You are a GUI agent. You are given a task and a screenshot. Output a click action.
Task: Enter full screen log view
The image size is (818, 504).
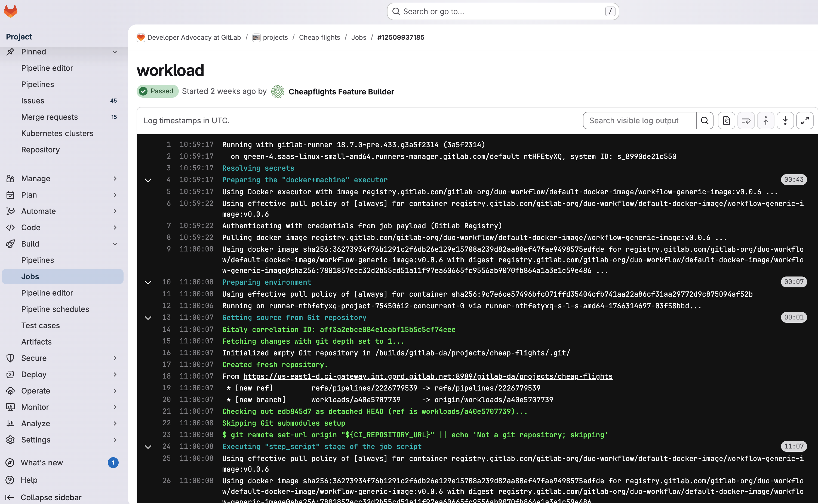(x=805, y=121)
